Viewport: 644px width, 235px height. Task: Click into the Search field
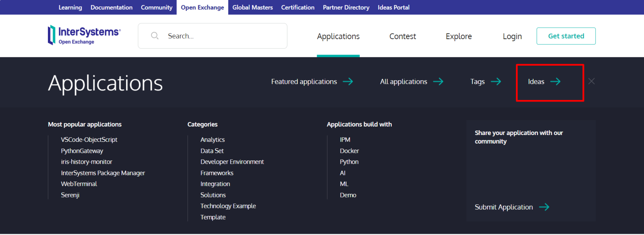(x=213, y=36)
